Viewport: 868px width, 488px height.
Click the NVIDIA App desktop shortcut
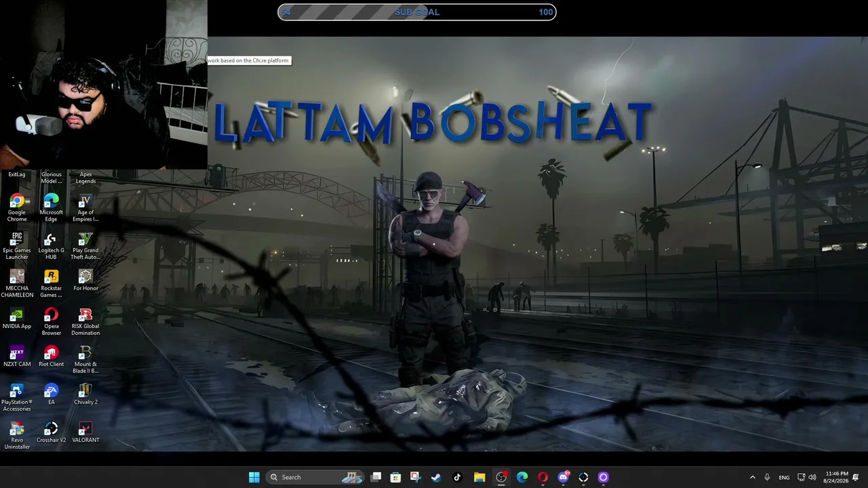tap(17, 319)
